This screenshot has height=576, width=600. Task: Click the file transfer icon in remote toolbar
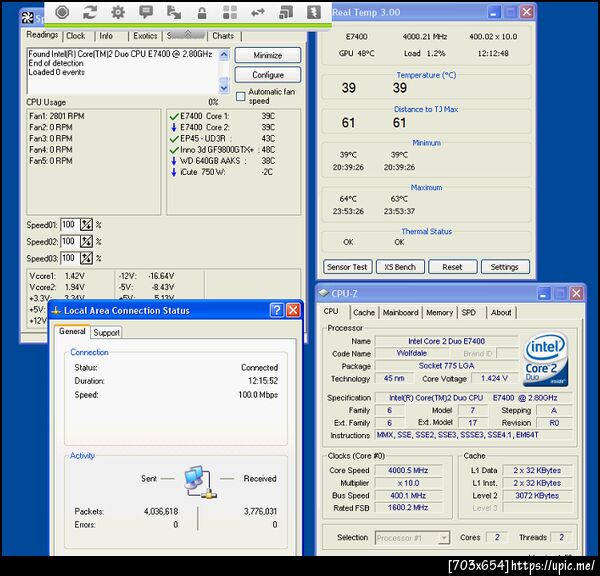[x=174, y=13]
